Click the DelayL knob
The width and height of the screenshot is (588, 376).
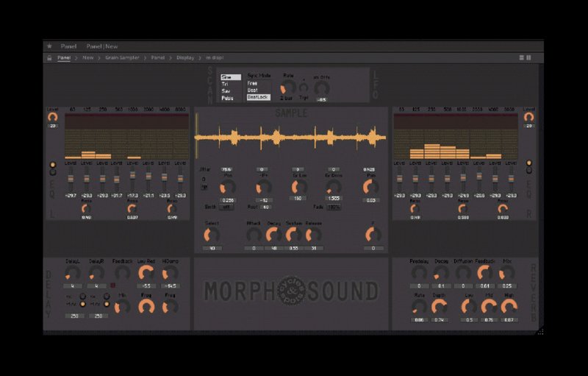coord(73,274)
